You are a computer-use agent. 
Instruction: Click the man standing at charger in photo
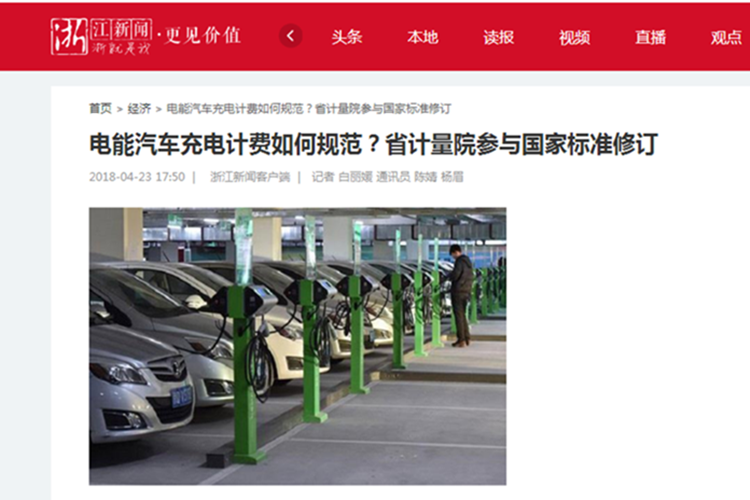coord(460,295)
